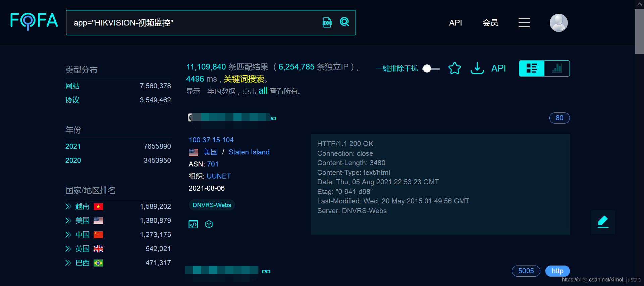644x286 pixels.
Task: Click the 关键词搜索 link
Action: [244, 79]
